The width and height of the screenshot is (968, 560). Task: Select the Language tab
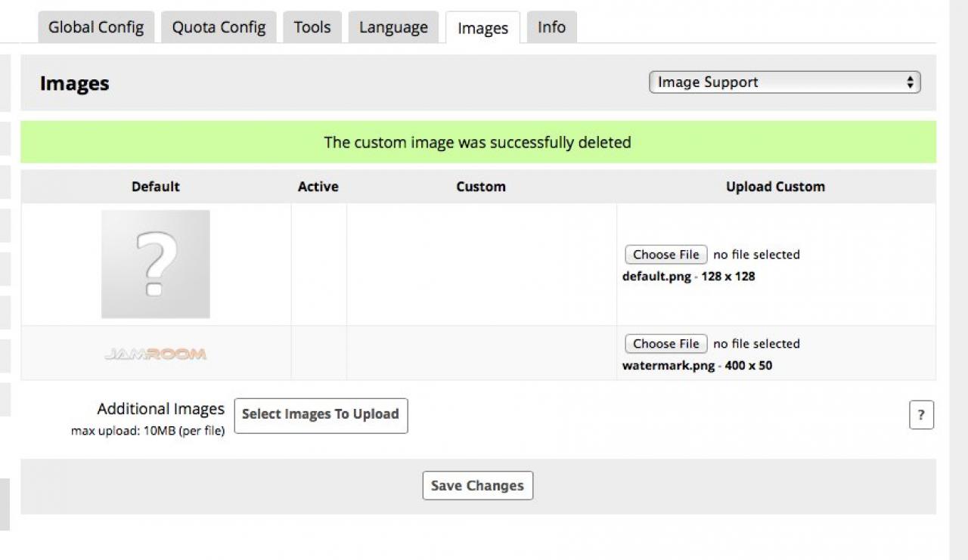coord(393,27)
